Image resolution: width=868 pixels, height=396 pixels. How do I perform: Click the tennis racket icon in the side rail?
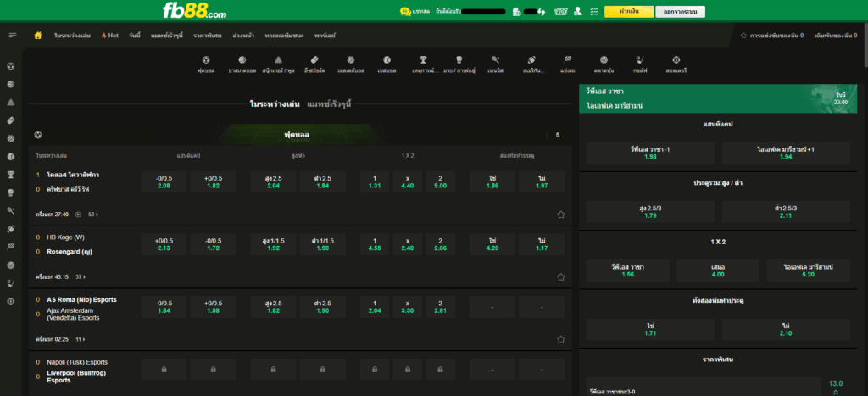click(10, 211)
